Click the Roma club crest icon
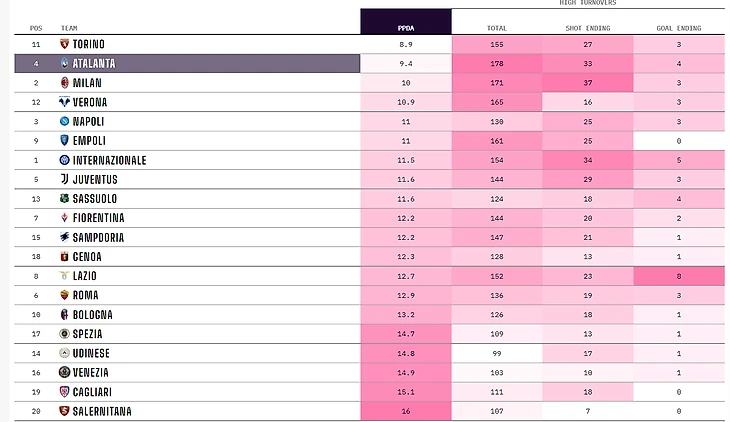The height and width of the screenshot is (422, 730). (x=65, y=295)
